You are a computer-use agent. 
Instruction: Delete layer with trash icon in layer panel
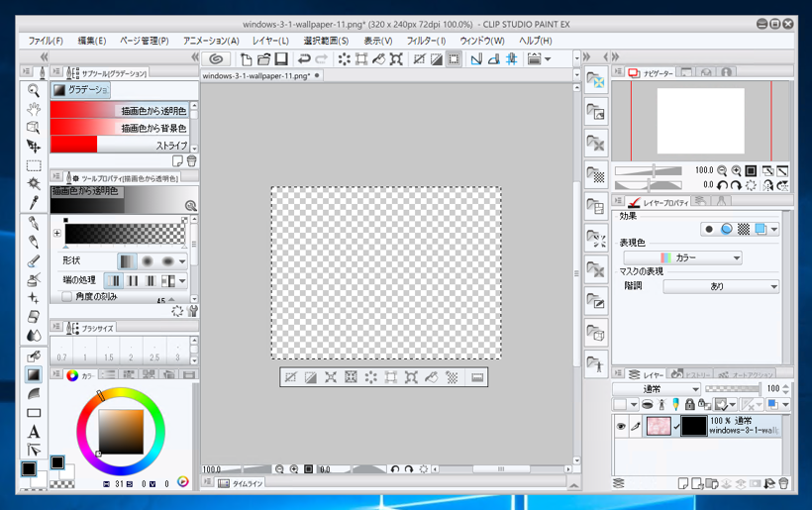[x=783, y=483]
